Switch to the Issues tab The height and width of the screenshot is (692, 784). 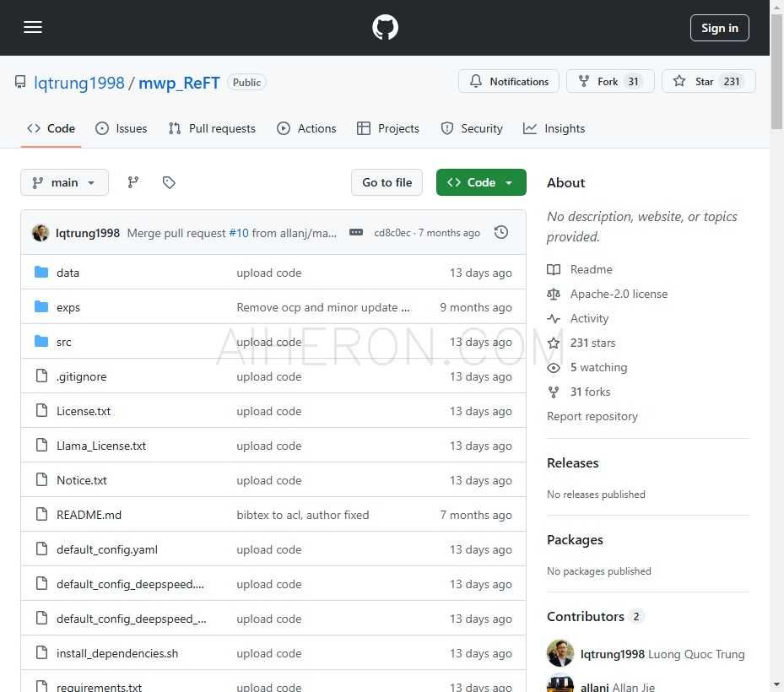[122, 128]
